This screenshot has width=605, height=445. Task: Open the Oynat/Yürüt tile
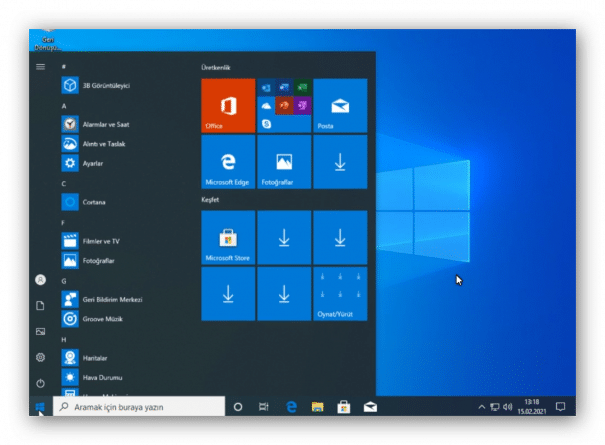(x=340, y=294)
